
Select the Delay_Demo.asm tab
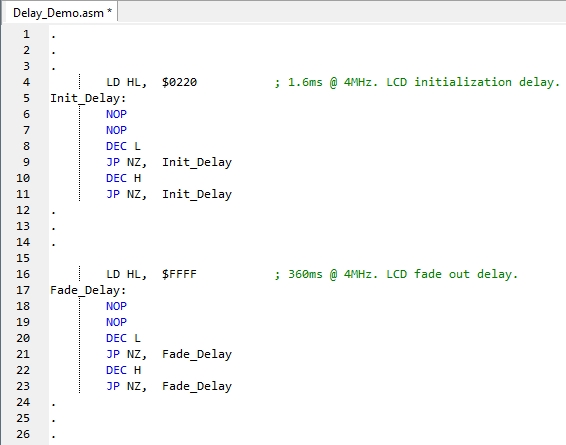click(x=60, y=13)
